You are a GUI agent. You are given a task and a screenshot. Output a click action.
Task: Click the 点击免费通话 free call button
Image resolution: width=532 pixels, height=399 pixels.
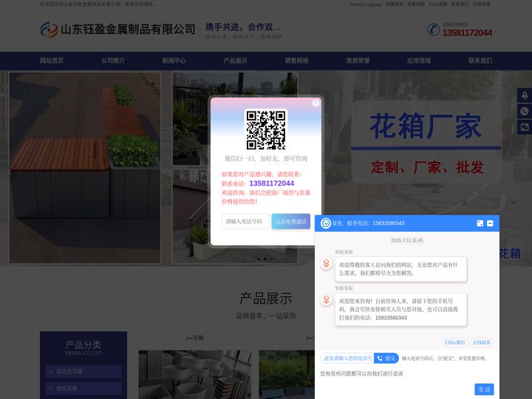pos(291,221)
